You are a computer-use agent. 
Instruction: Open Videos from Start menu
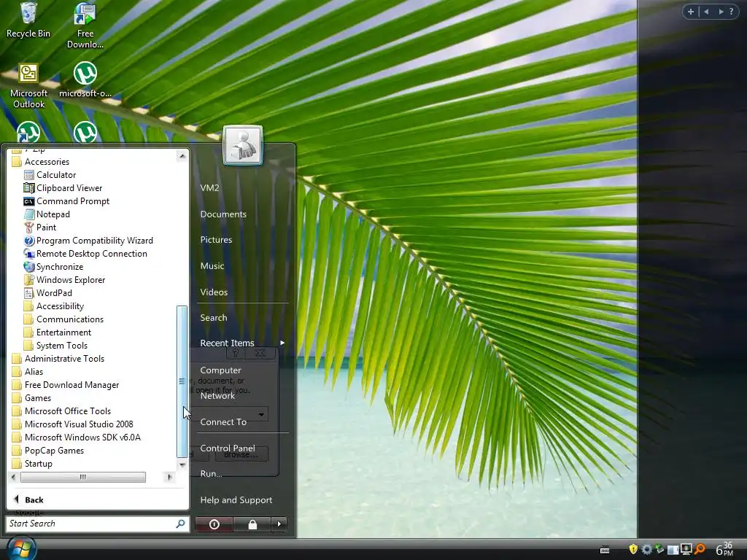coord(214,292)
